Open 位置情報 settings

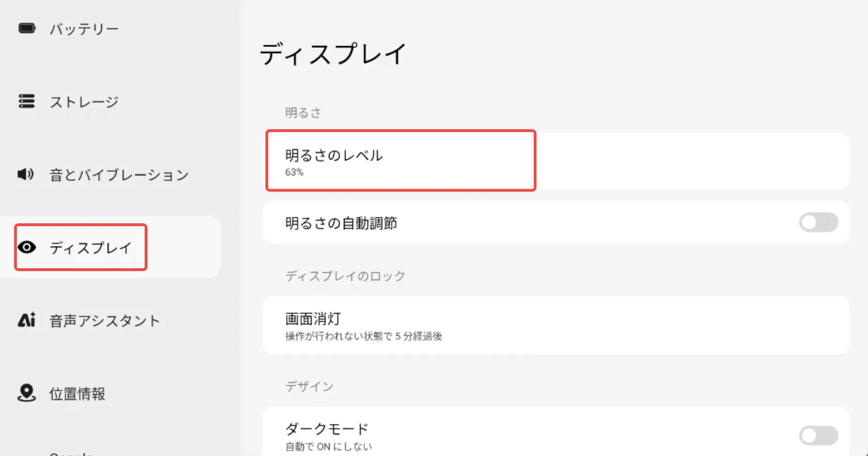point(78,394)
